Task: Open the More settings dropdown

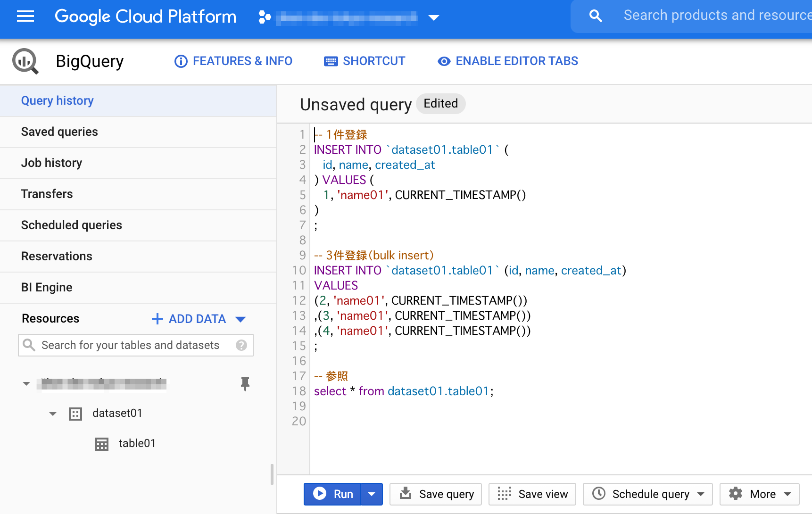Action: (760, 494)
